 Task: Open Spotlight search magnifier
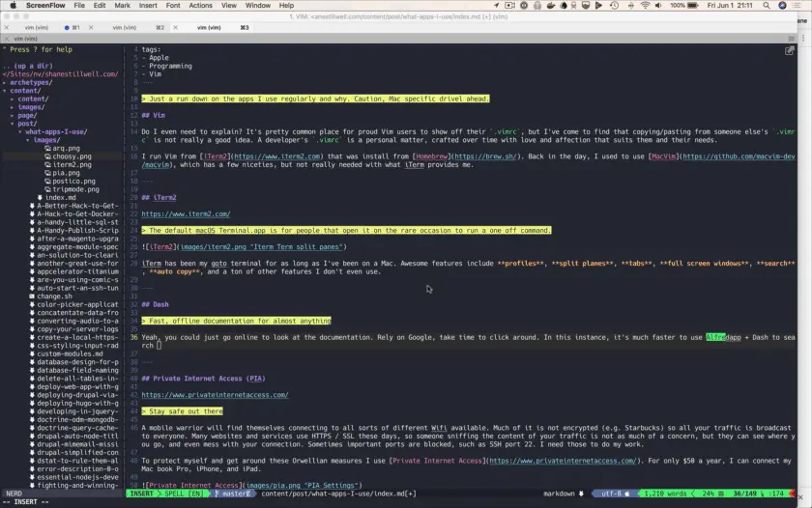(767, 5)
